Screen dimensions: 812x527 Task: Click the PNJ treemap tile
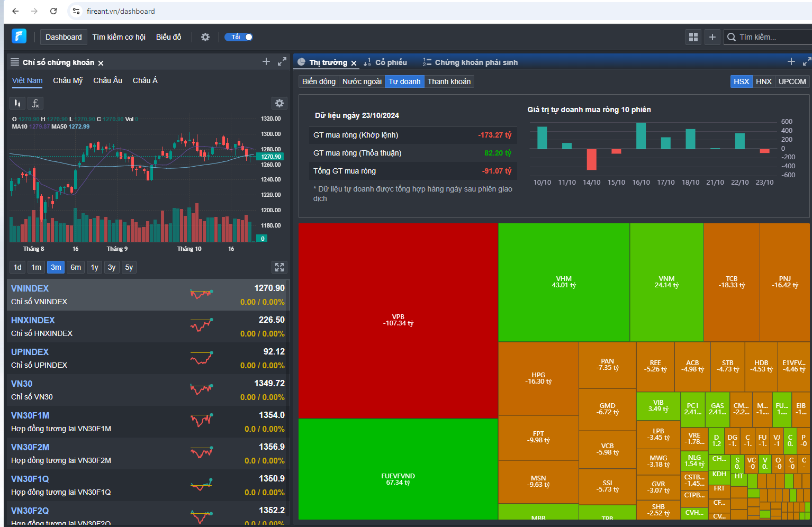(x=784, y=282)
